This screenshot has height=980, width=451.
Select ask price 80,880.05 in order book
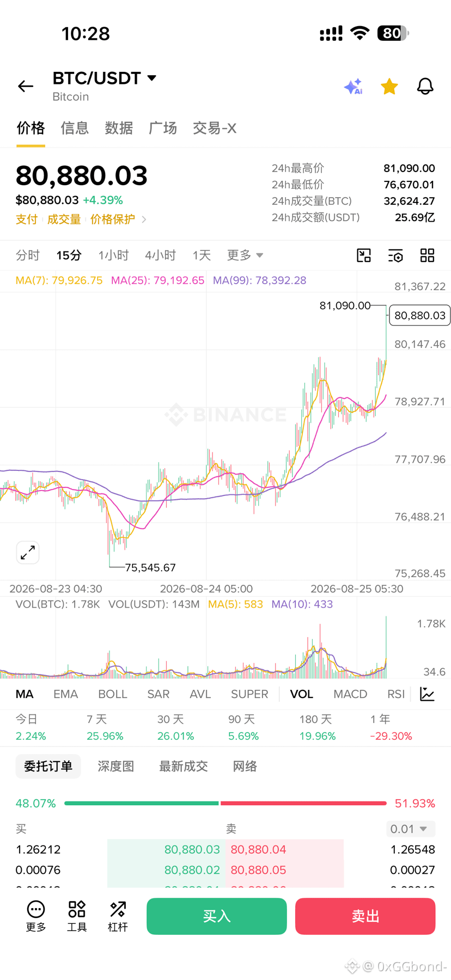pos(259,870)
